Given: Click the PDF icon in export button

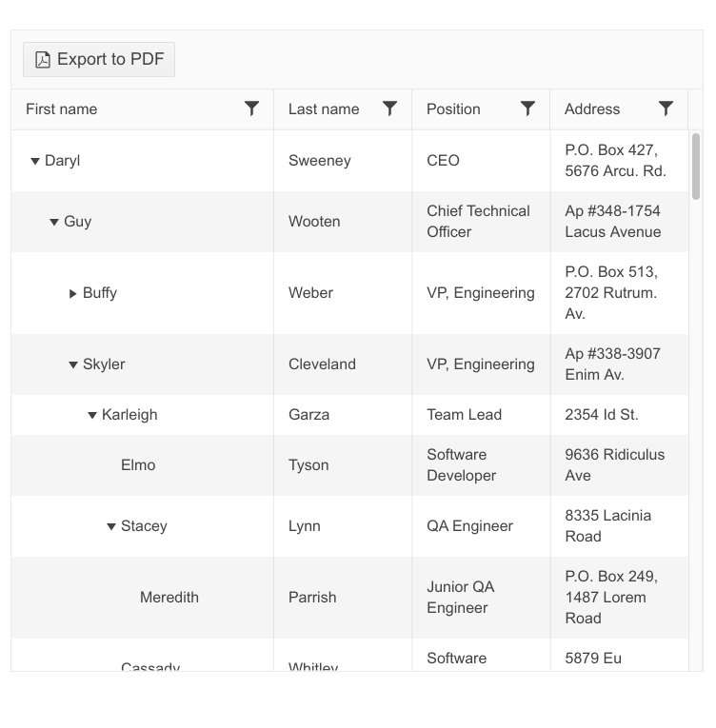Looking at the screenshot, I should pos(43,60).
